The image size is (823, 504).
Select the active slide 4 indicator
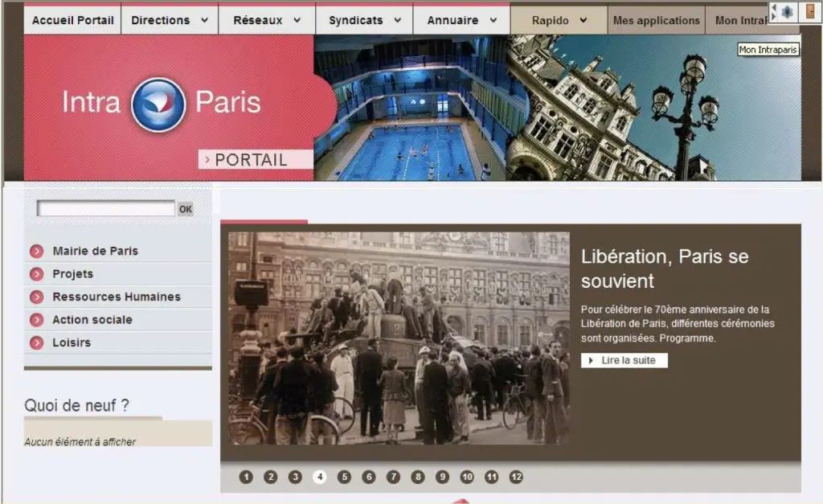[x=320, y=477]
